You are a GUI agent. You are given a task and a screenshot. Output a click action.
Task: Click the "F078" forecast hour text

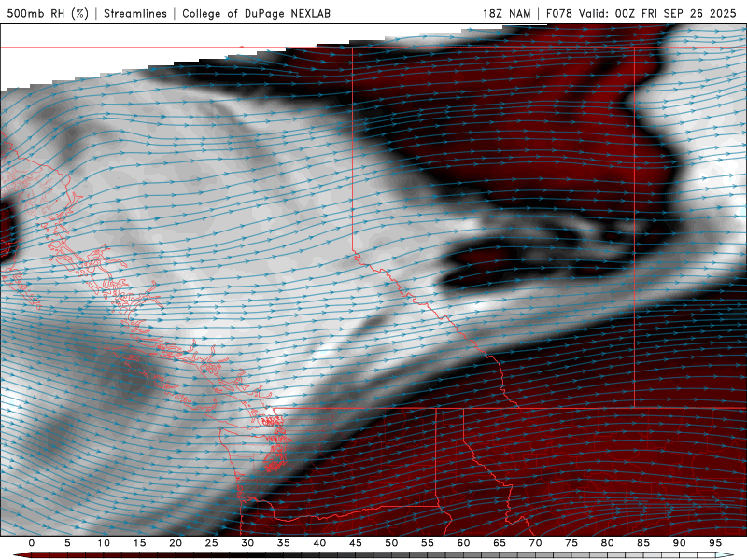click(558, 13)
